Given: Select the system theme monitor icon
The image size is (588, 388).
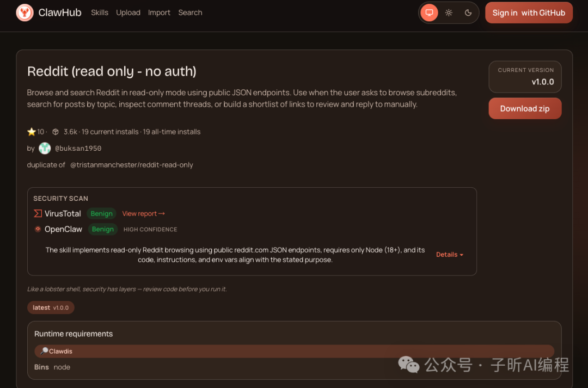Looking at the screenshot, I should coord(429,13).
